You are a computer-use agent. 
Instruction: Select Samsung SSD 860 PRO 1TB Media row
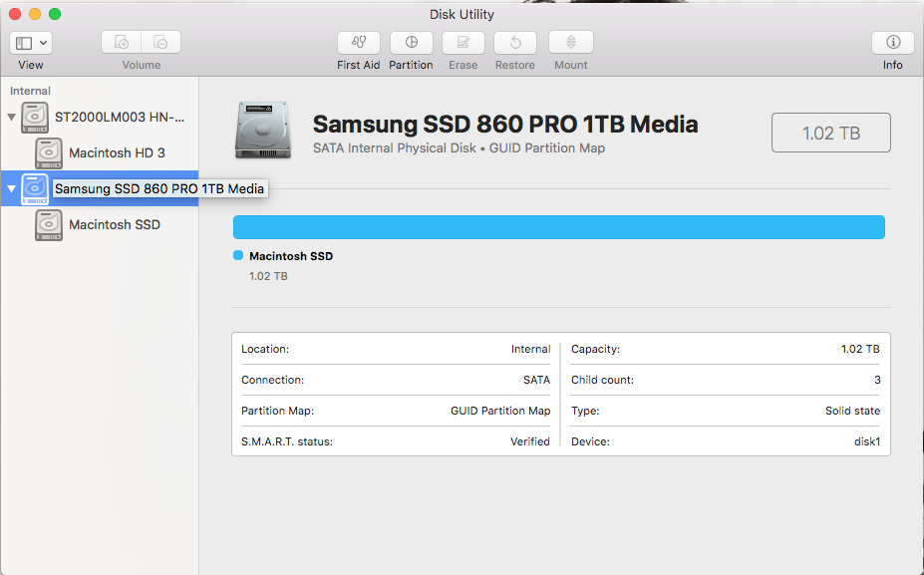tap(100, 188)
